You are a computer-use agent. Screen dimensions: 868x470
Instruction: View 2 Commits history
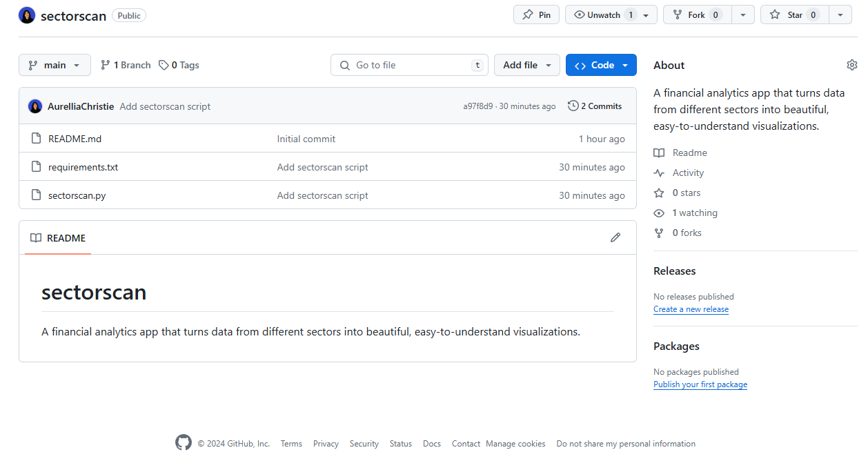(595, 106)
